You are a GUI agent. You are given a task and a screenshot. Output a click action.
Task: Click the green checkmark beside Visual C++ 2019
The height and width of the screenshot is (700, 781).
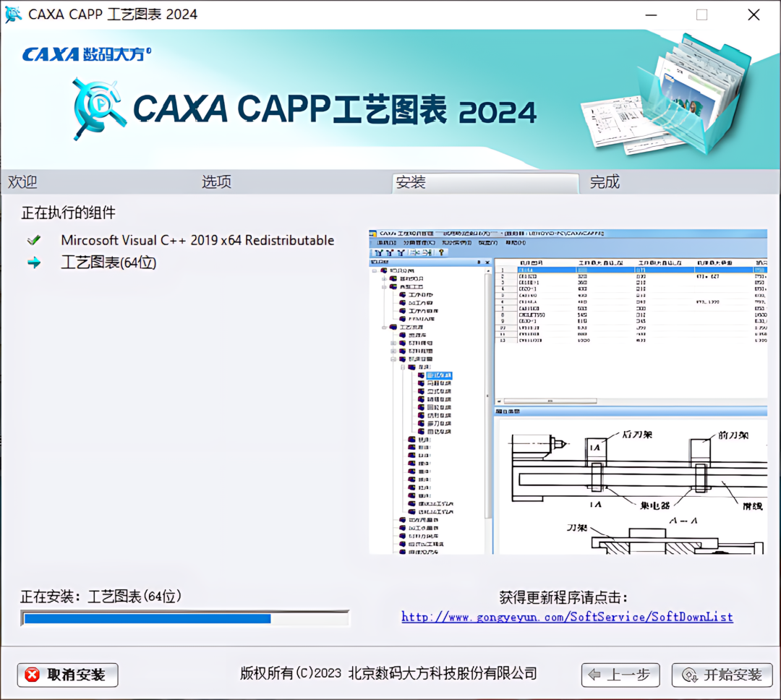tap(34, 240)
